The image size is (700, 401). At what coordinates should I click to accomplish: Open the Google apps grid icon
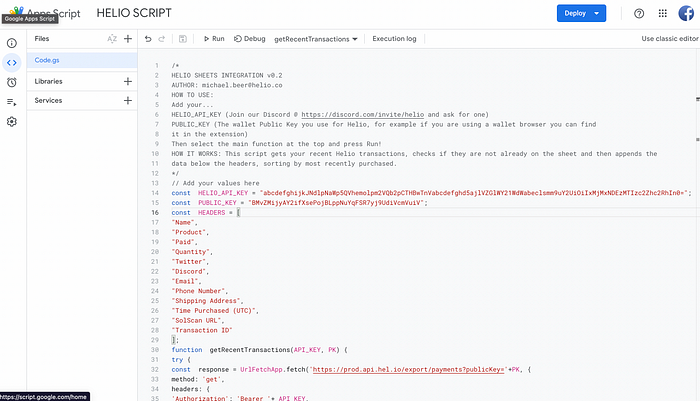coord(662,13)
